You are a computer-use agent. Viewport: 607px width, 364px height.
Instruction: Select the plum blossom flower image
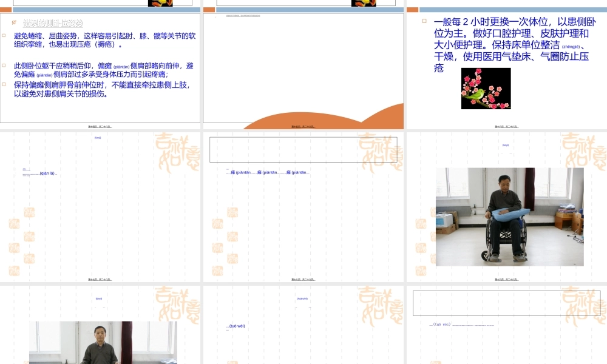[486, 89]
